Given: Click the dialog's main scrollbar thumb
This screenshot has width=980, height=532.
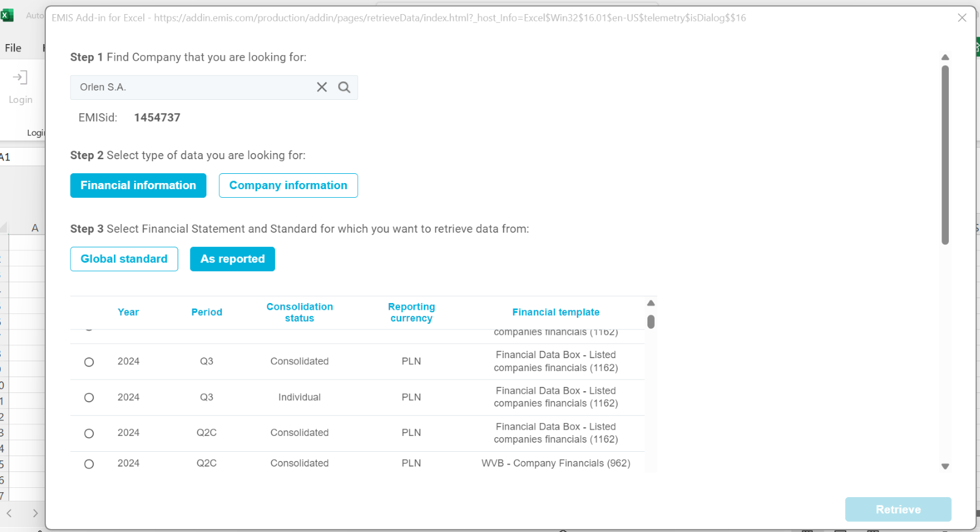Looking at the screenshot, I should (x=945, y=155).
